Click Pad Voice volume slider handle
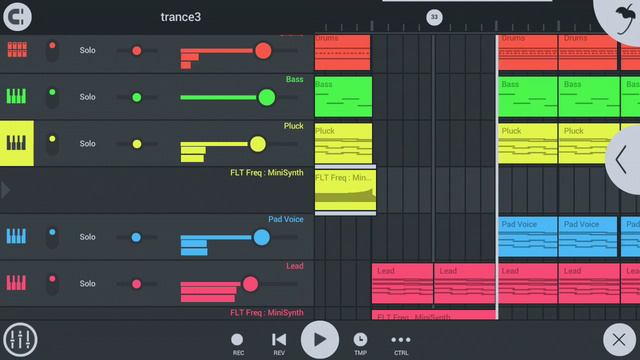This screenshot has width=640, height=360. (262, 238)
